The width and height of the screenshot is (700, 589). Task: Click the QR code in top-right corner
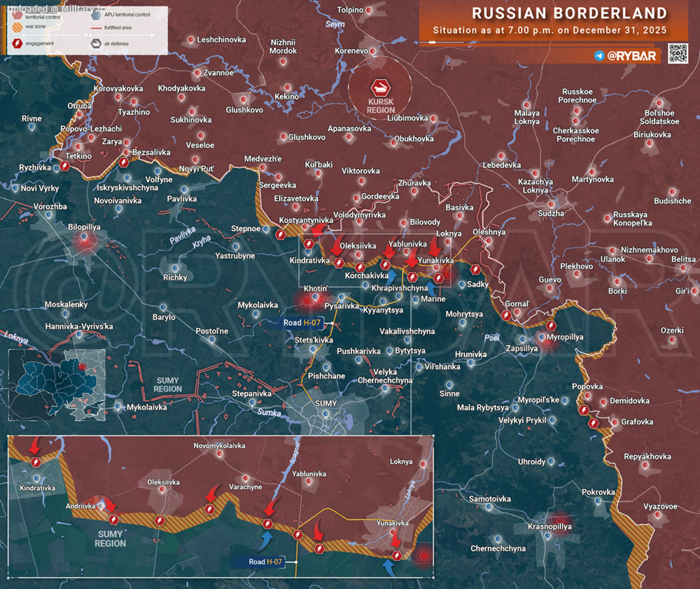tap(678, 54)
